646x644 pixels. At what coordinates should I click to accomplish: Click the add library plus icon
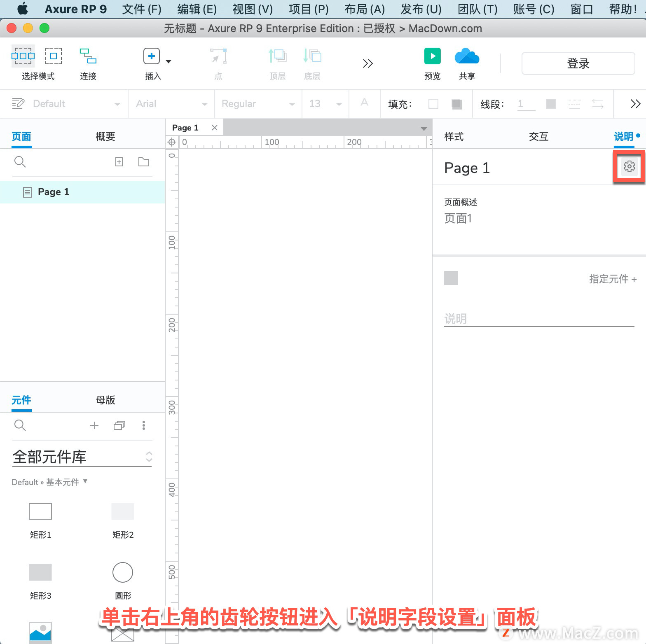(94, 425)
